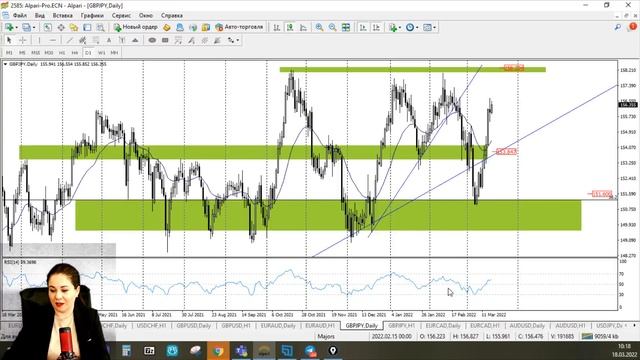Select the Text label A tool
Image resolution: width=640 pixels, height=360 pixels.
109,40
